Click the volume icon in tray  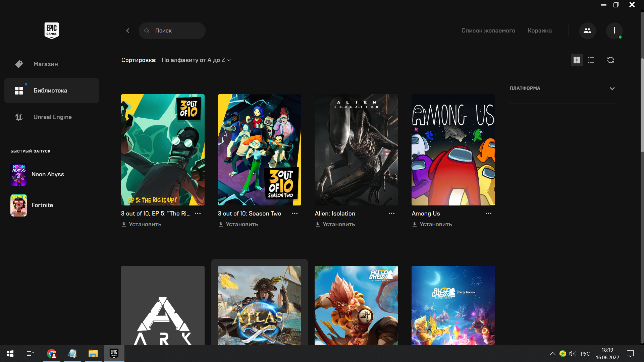point(573,354)
